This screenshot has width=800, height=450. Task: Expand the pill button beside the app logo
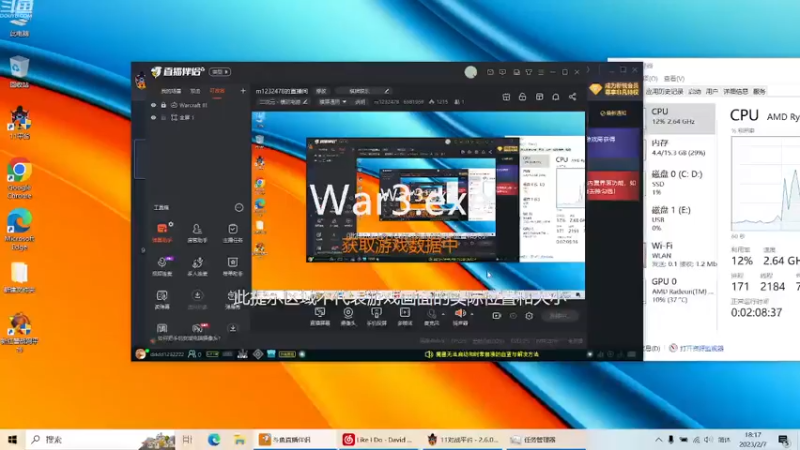click(x=220, y=72)
